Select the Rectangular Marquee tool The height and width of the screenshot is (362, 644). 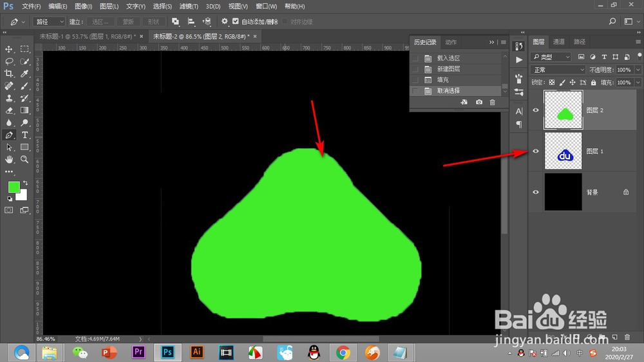[x=24, y=50]
